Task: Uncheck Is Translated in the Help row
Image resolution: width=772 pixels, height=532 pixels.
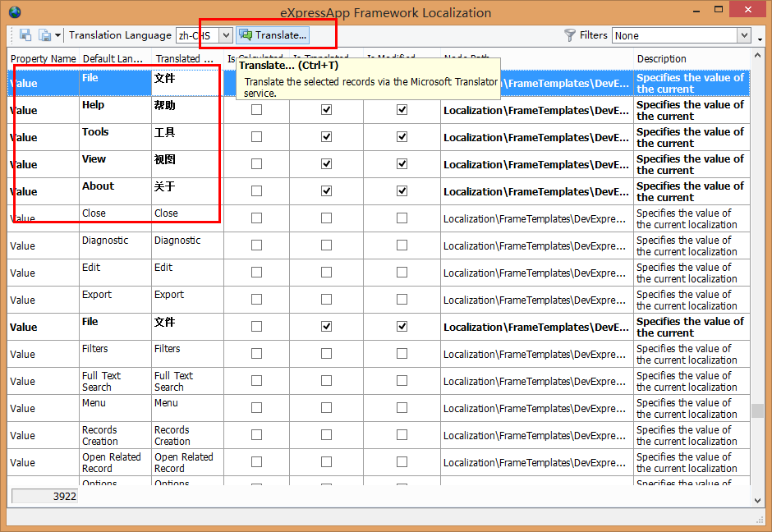Action: pyautogui.click(x=326, y=110)
